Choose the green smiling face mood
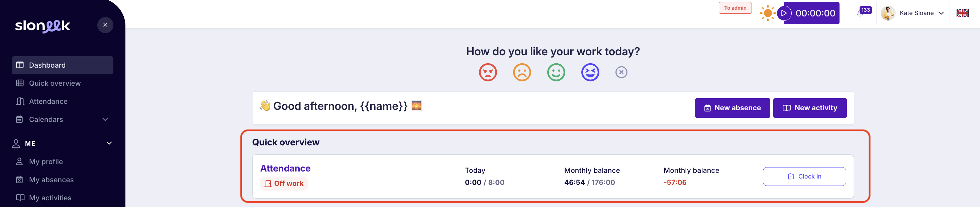 [556, 72]
